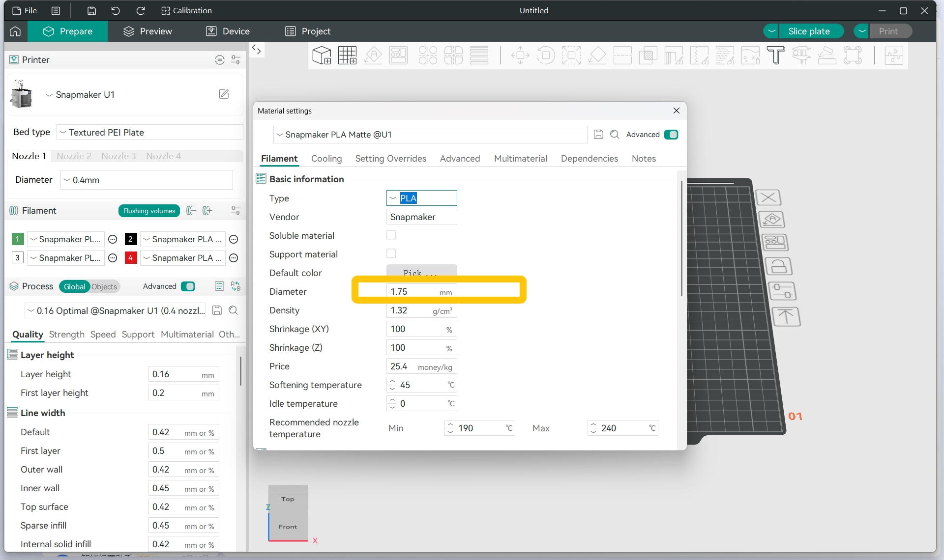Image resolution: width=944 pixels, height=560 pixels.
Task: Switch process scope to Objects
Action: [x=104, y=286]
